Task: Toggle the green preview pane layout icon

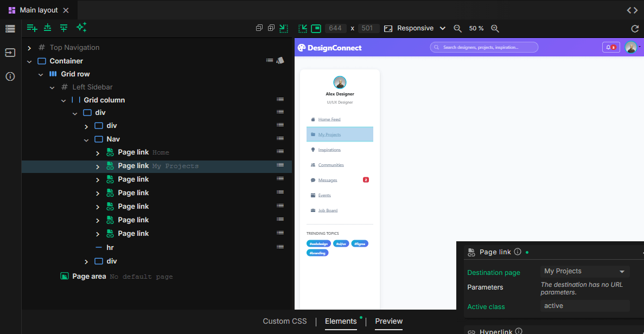Action: pos(316,28)
